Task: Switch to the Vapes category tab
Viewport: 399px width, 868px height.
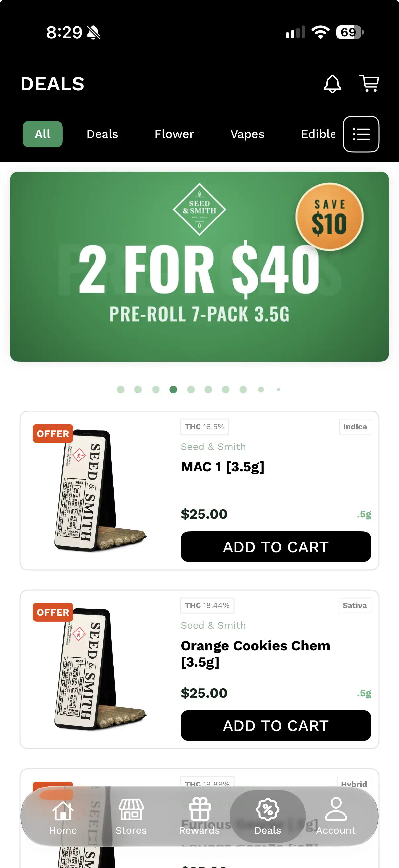Action: [x=247, y=134]
